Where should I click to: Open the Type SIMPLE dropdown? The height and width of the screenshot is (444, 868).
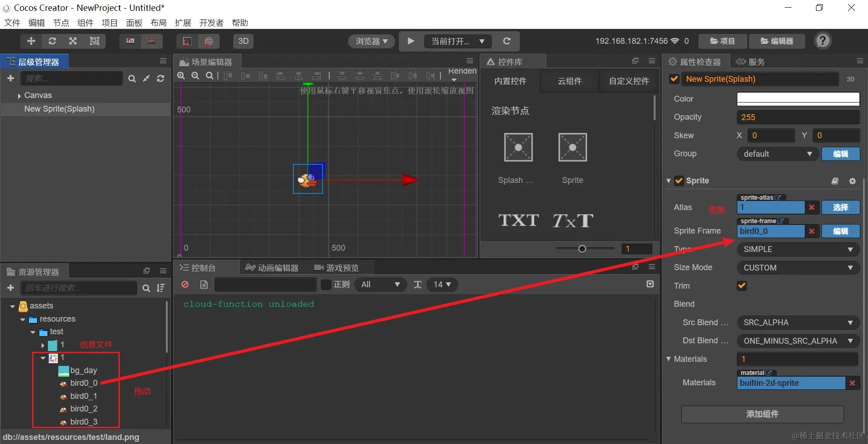click(x=798, y=249)
